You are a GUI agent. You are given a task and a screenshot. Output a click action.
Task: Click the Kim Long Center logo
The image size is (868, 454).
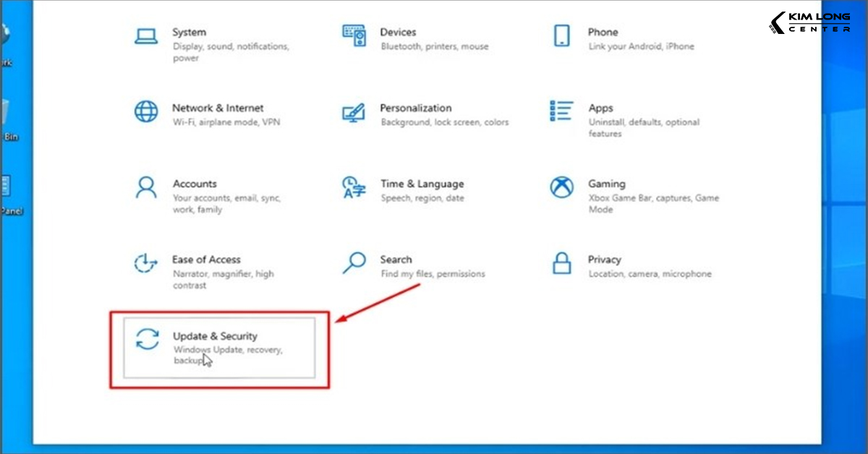814,22
